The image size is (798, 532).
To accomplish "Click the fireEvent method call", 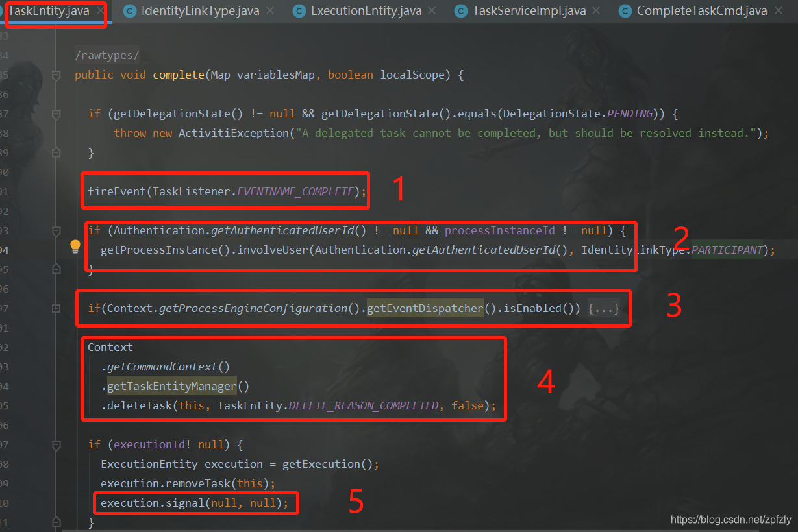I will click(117, 191).
